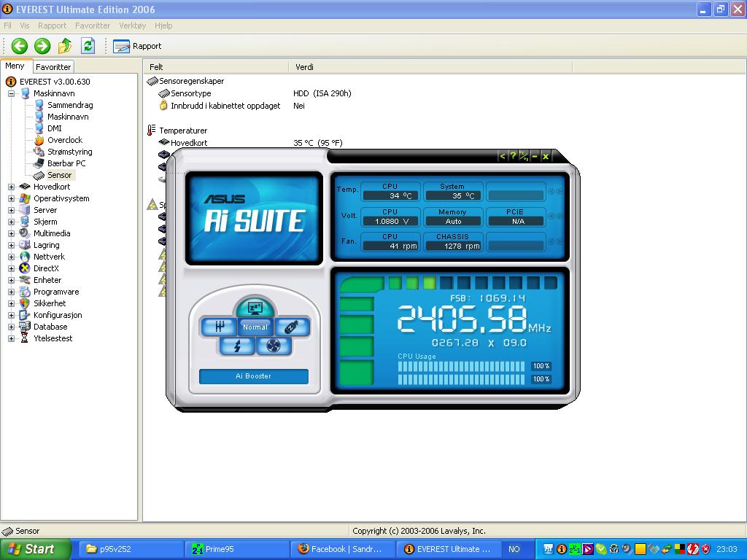Switch to the Prime95 taskbar window
Image resolution: width=747 pixels, height=560 pixels.
pyautogui.click(x=236, y=549)
